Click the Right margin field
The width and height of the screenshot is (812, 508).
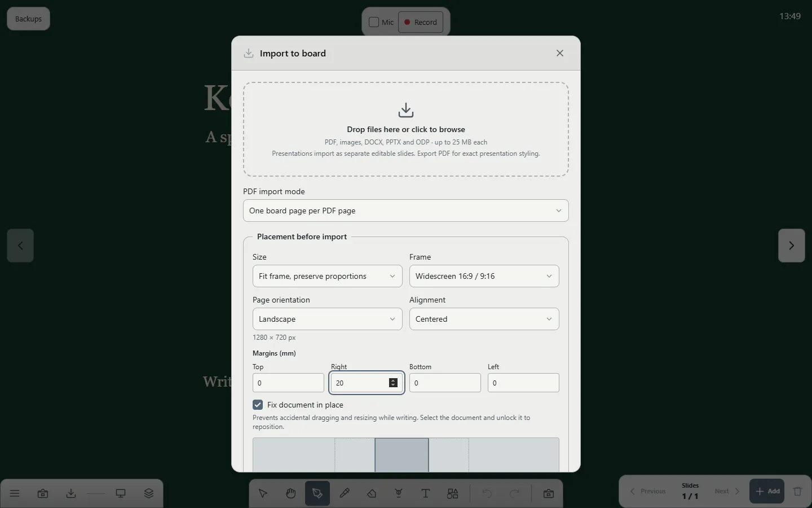367,383
